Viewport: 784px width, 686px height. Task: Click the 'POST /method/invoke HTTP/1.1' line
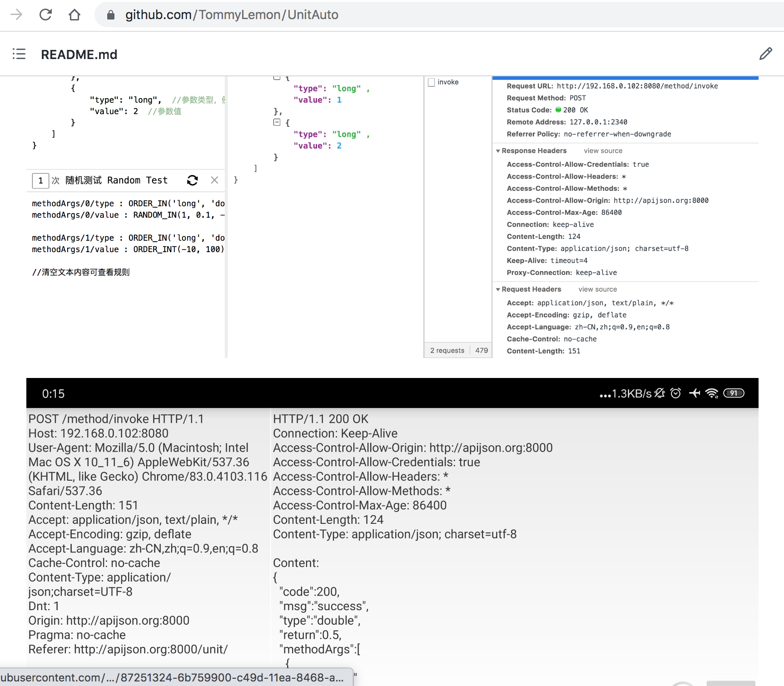[116, 419]
